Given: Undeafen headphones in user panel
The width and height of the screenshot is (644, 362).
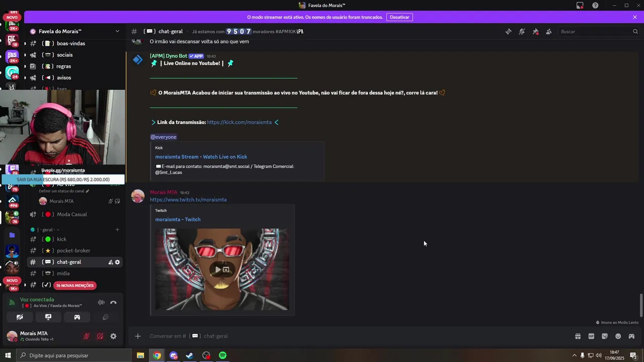Looking at the screenshot, I should [100, 336].
